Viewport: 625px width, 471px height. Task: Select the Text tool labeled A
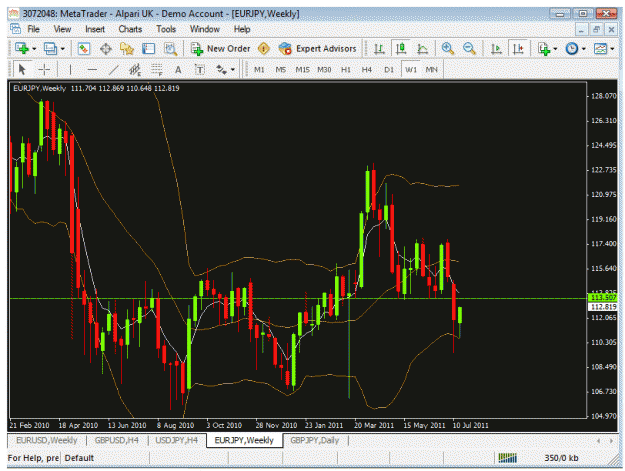tap(178, 70)
